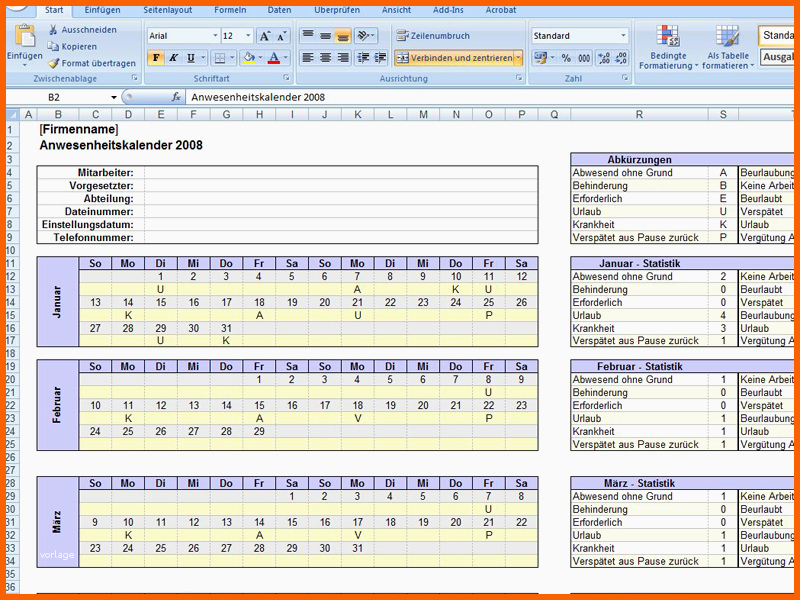Image resolution: width=800 pixels, height=600 pixels.
Task: Switch to the Einfügen ribbon tab
Action: click(103, 9)
